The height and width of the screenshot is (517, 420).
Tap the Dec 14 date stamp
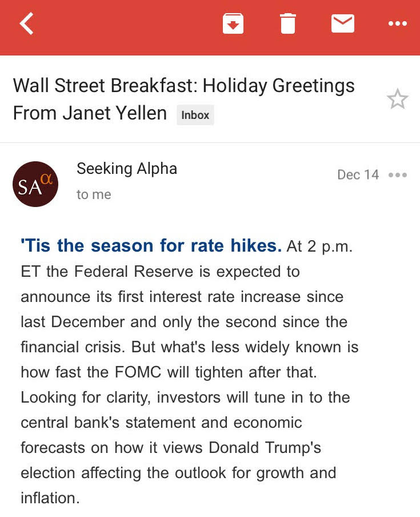tap(358, 175)
